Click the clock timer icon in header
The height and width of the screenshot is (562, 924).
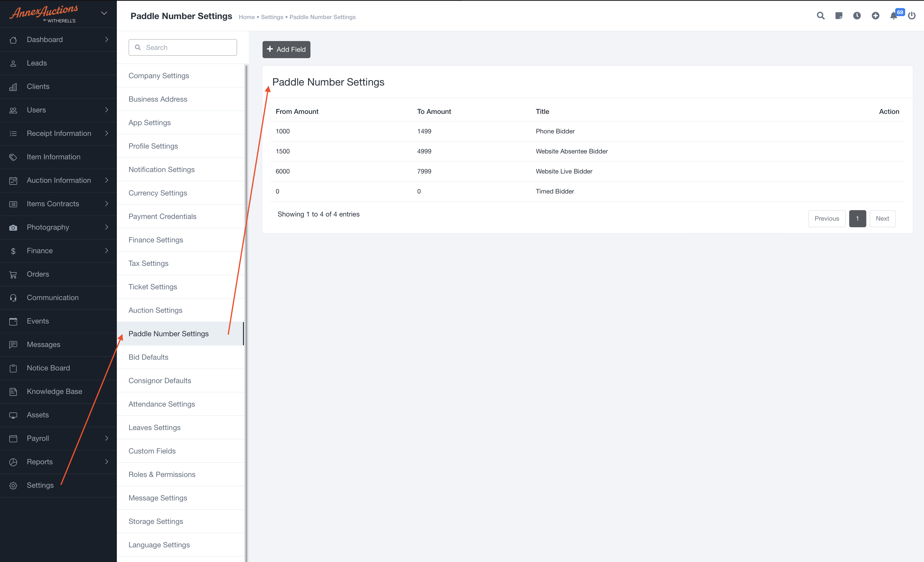(857, 16)
